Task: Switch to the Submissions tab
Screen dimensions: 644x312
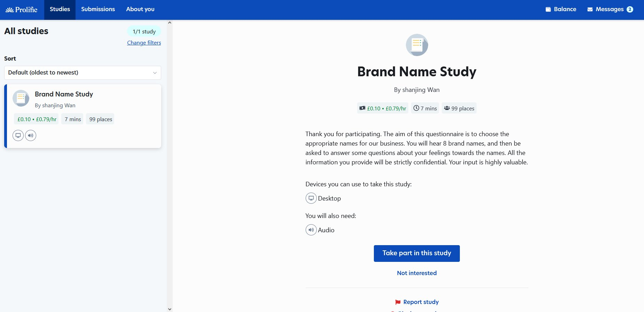Action: (x=98, y=9)
